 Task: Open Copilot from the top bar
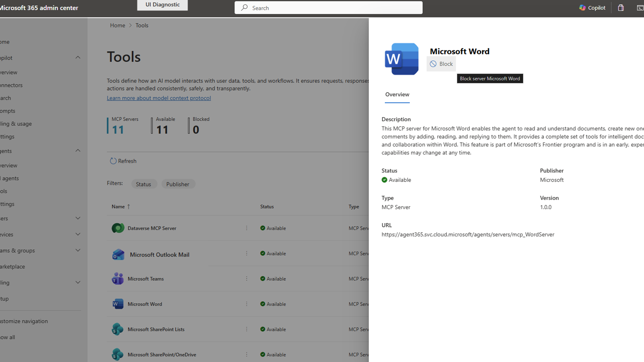pos(592,7)
